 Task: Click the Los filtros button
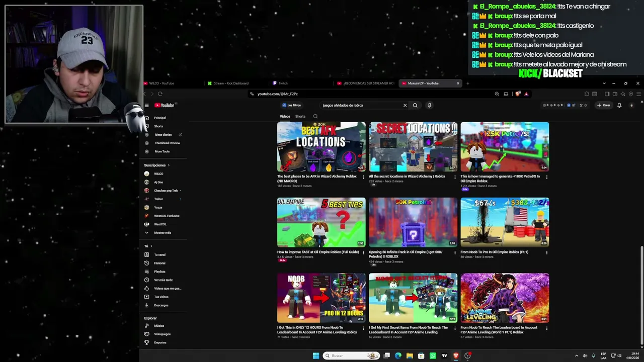[x=291, y=106]
